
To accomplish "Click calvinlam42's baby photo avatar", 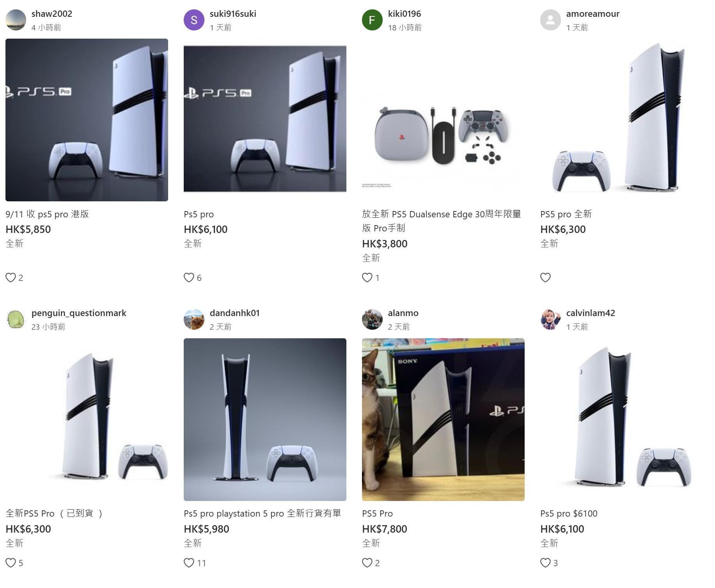I will (550, 320).
